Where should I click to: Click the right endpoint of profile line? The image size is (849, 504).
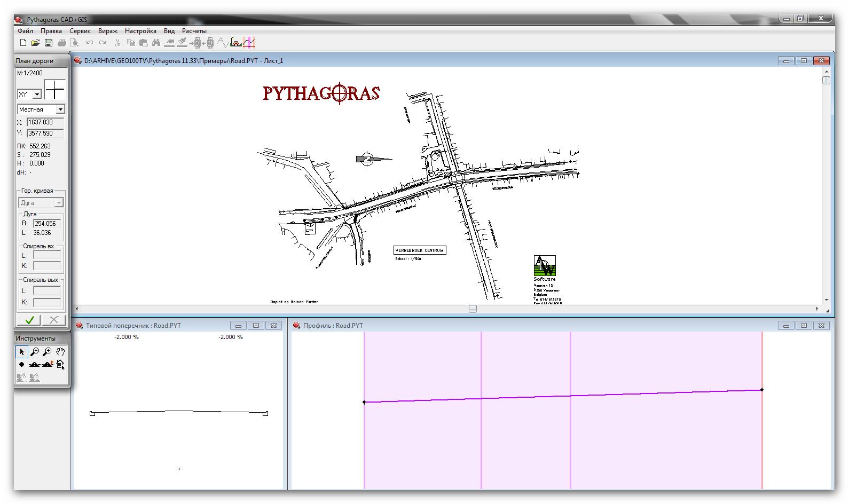click(762, 390)
